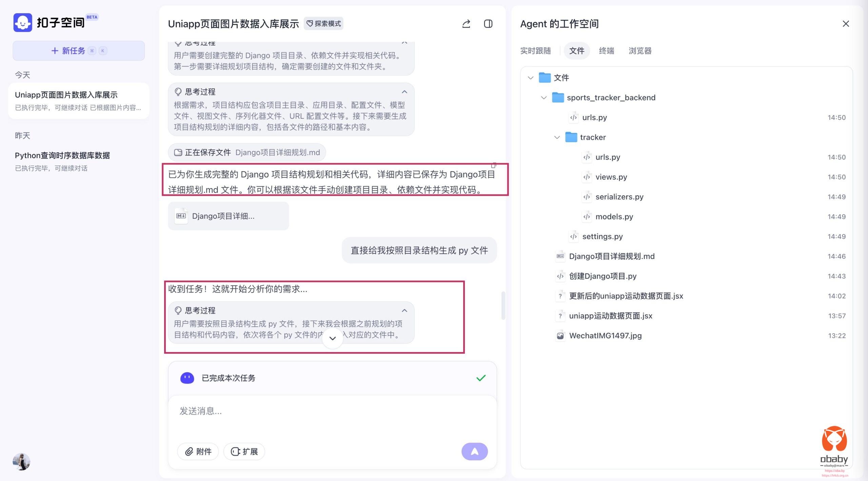The image size is (868, 481).
Task: Collapse the 根据需求 思考过程 block chevron
Action: (x=404, y=92)
